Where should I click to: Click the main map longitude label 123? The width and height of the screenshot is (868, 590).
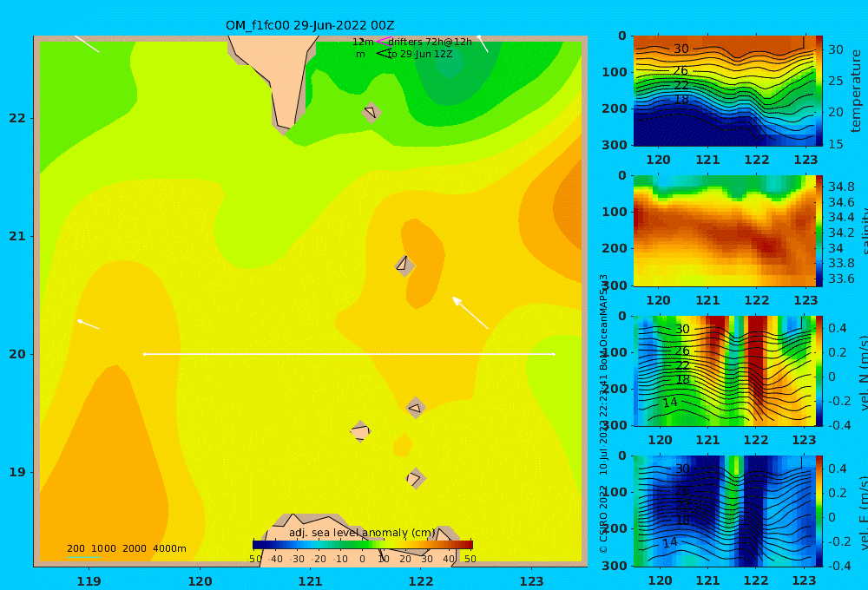(531, 581)
